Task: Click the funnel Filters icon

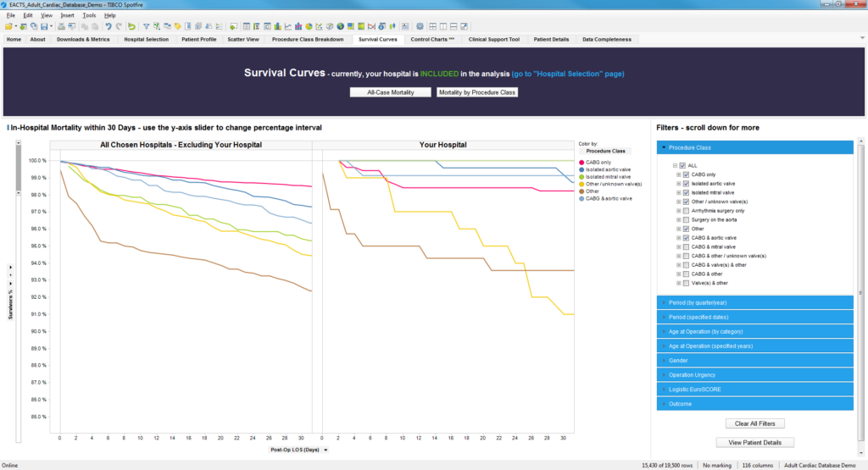Action: [x=146, y=26]
